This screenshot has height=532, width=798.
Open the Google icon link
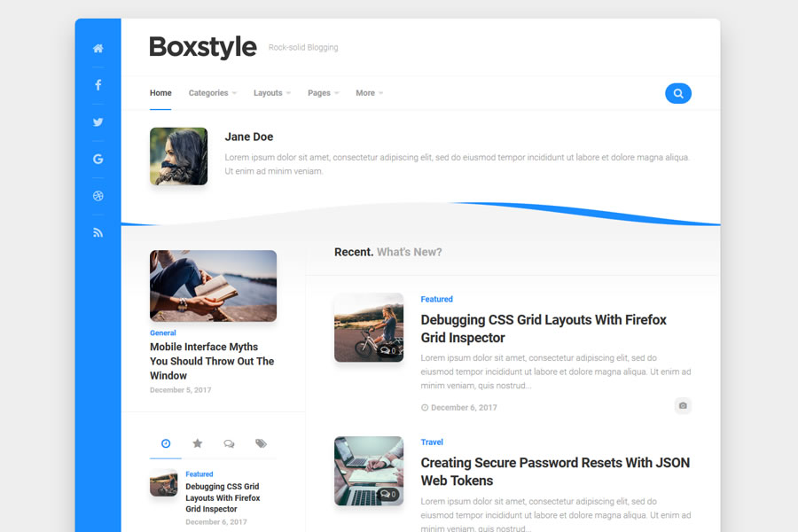(98, 159)
